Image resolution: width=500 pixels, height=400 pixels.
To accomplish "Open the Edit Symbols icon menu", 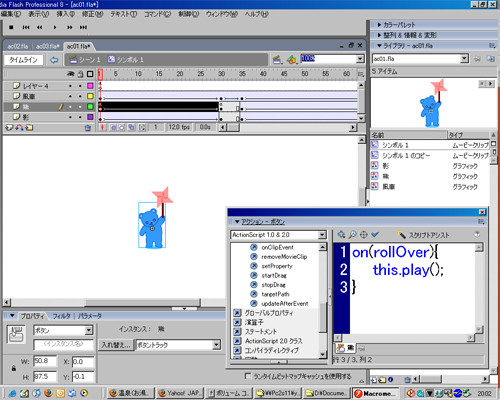I will pos(292,60).
